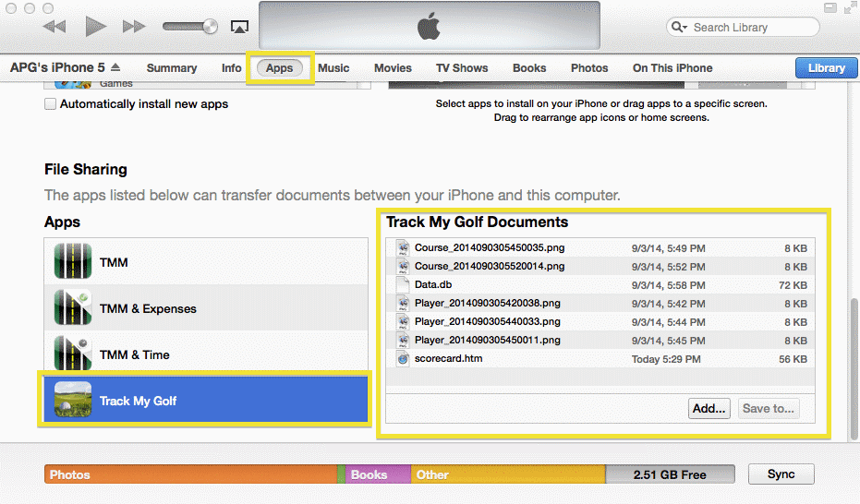Click the full screen arrows icon
Screen dimensions: 860x504
(850, 7)
